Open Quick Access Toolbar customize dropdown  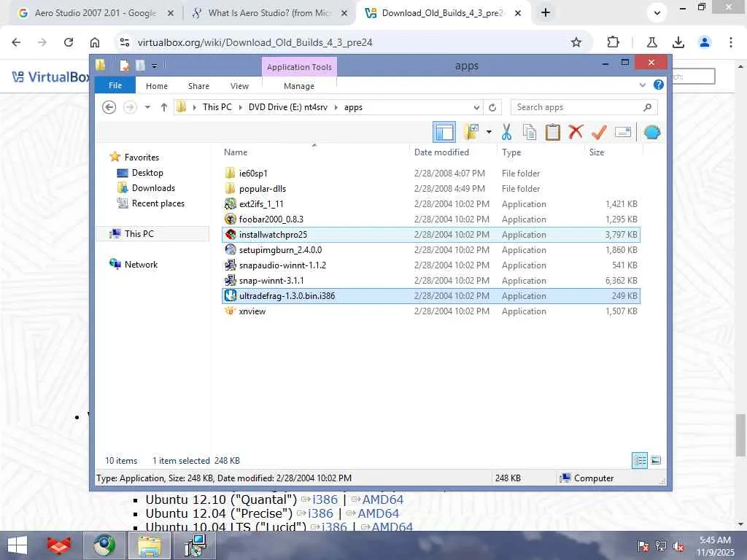(x=155, y=66)
